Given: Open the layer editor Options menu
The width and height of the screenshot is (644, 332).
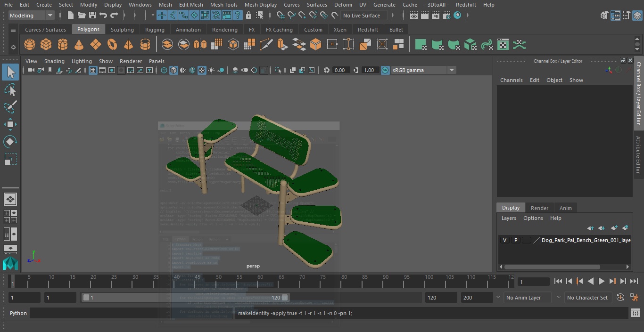Looking at the screenshot, I should pyautogui.click(x=533, y=218).
